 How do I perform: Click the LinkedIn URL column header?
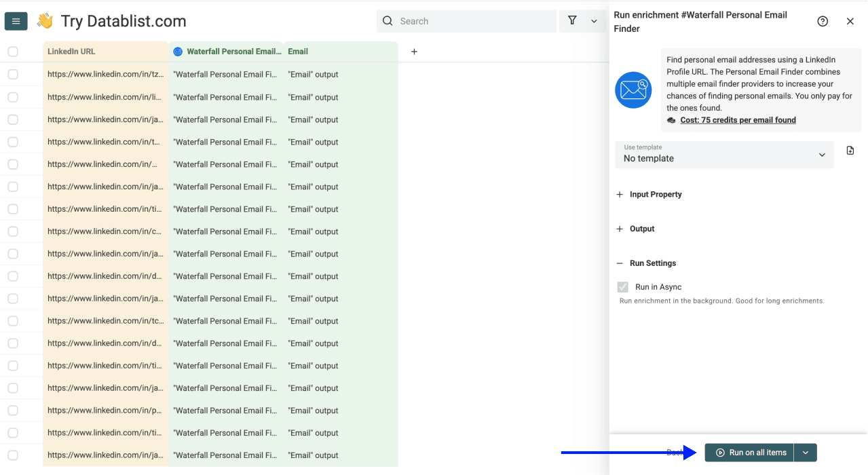click(x=71, y=51)
